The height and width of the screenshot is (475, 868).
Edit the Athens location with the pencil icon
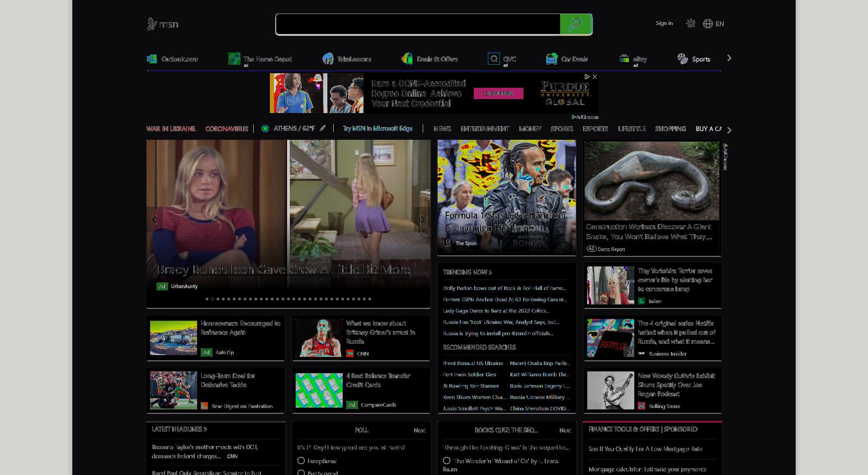pyautogui.click(x=322, y=128)
